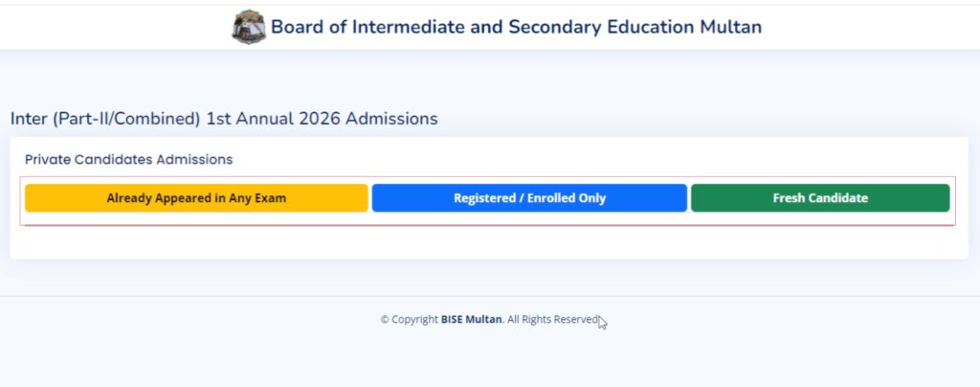
Task: Click the copyright © symbol in footer
Action: click(385, 320)
